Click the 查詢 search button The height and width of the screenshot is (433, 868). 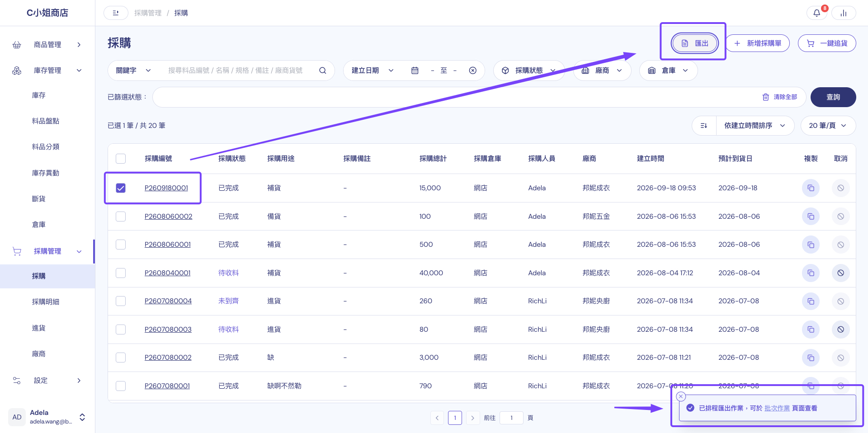833,97
